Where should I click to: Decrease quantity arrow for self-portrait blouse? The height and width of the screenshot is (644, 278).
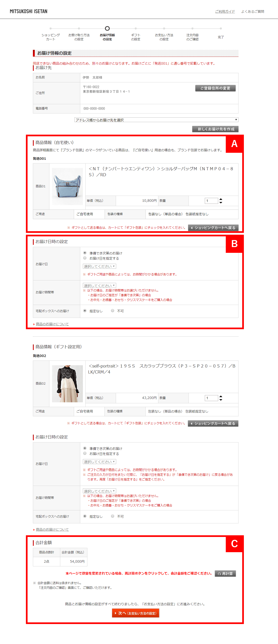coord(221,400)
